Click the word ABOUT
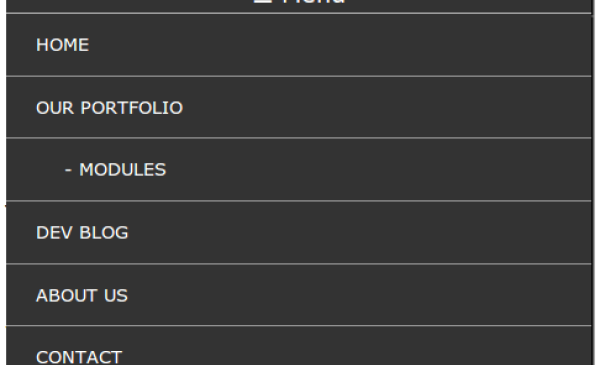 (66, 295)
